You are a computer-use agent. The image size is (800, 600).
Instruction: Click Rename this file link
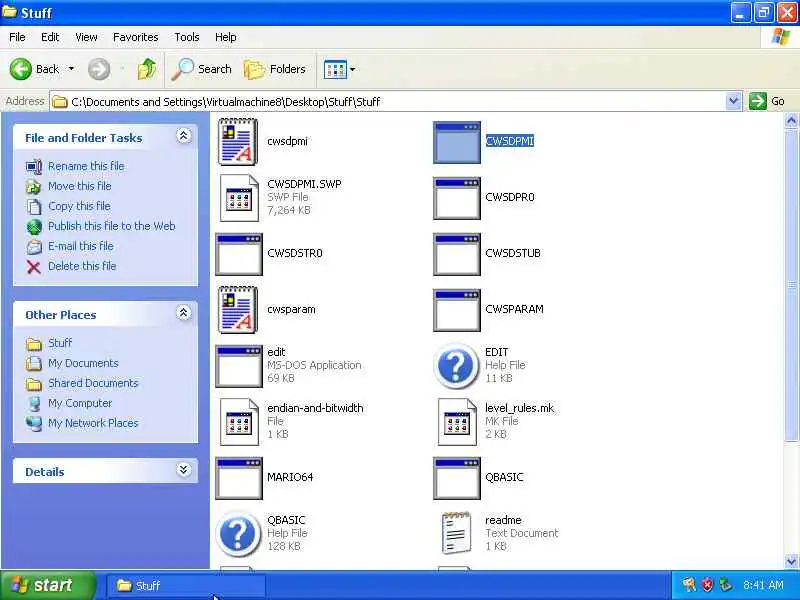pyautogui.click(x=86, y=166)
